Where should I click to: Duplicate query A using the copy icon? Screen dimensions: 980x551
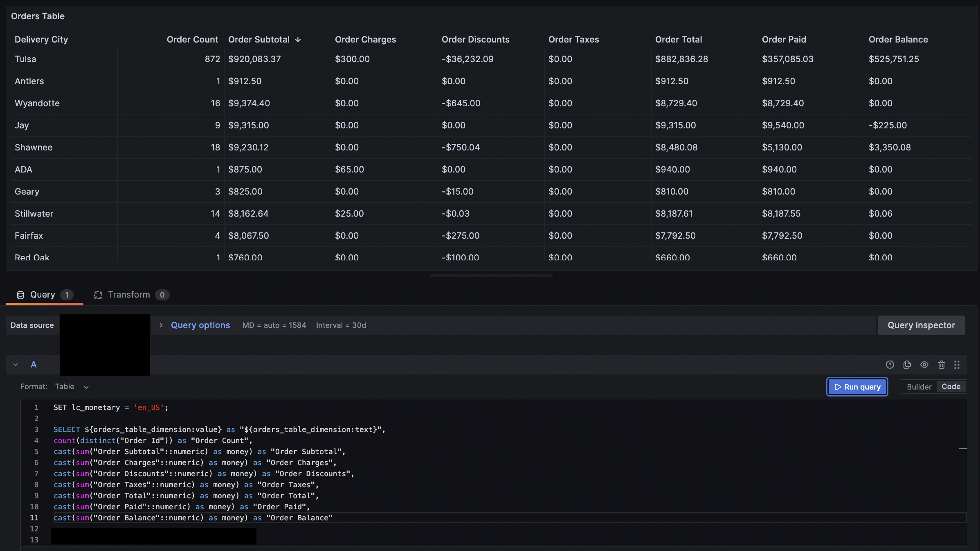click(907, 365)
